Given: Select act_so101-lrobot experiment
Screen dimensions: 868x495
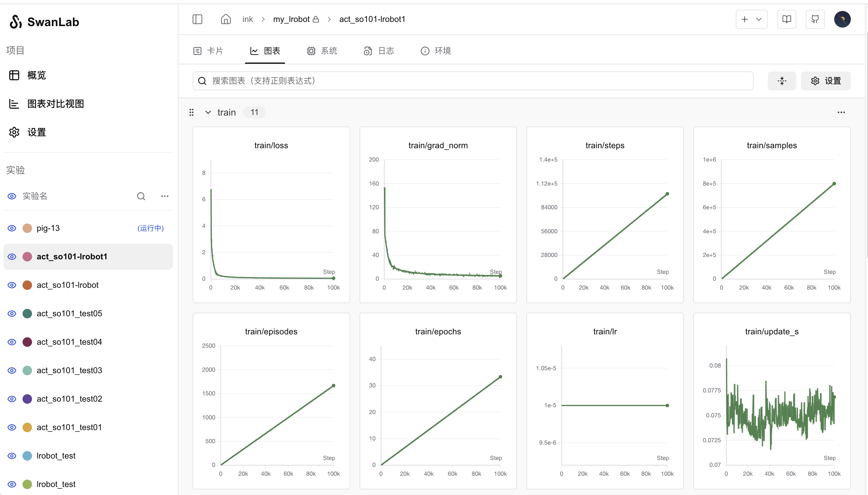Looking at the screenshot, I should pyautogui.click(x=88, y=285).
